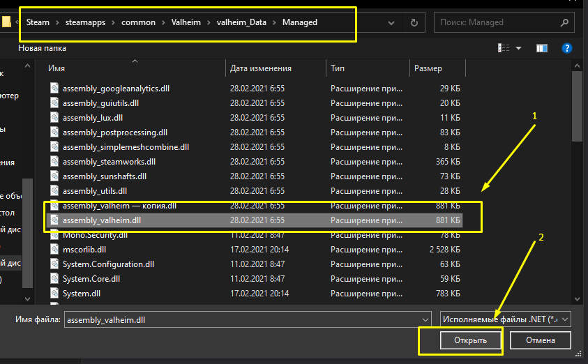The height and width of the screenshot is (364, 588).
Task: Click the file icon of System.Core.dll
Action: click(x=55, y=279)
